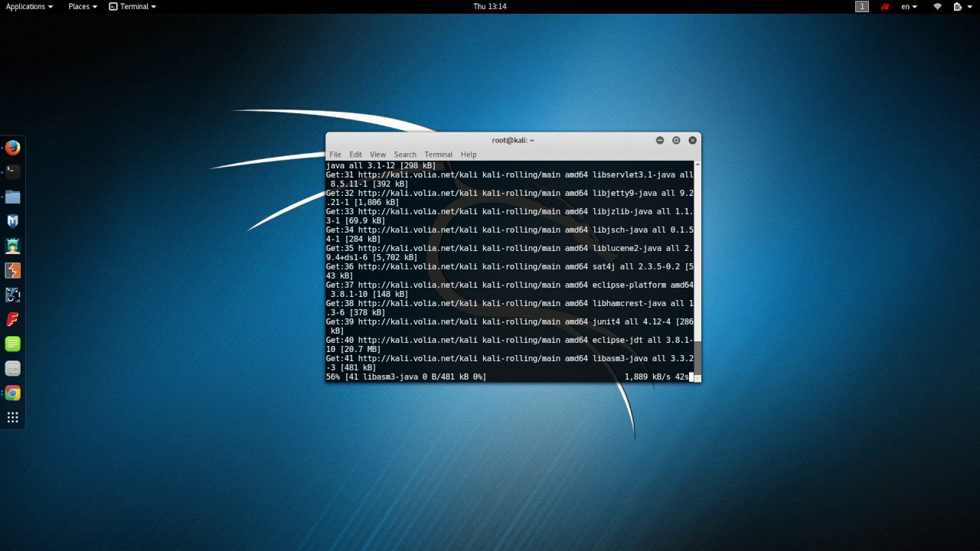Click the 'Get:41' libasm3-java line

coord(510,363)
